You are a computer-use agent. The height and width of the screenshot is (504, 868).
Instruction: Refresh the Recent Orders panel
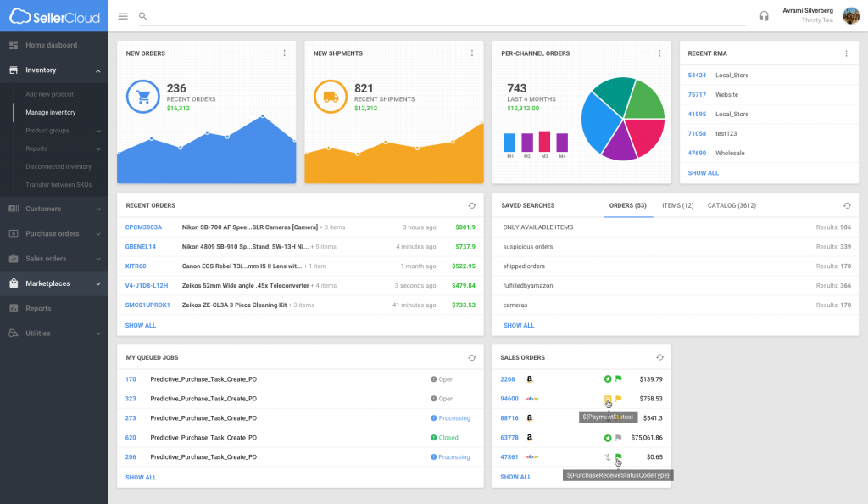(x=472, y=205)
